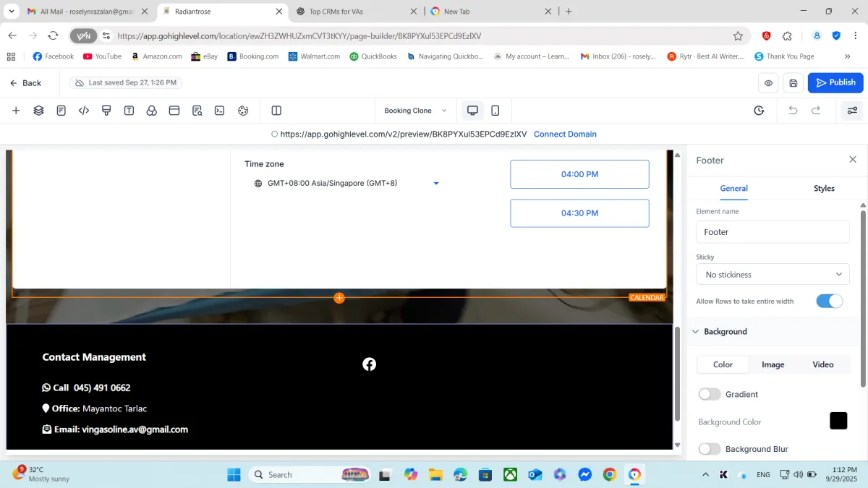This screenshot has height=488, width=868.
Task: Switch to mobile preview mode
Action: click(x=495, y=111)
